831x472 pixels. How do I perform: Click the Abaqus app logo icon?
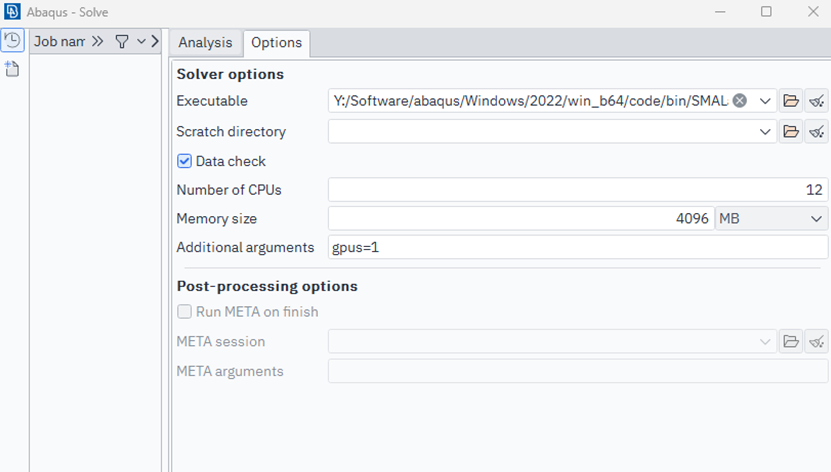pos(12,12)
